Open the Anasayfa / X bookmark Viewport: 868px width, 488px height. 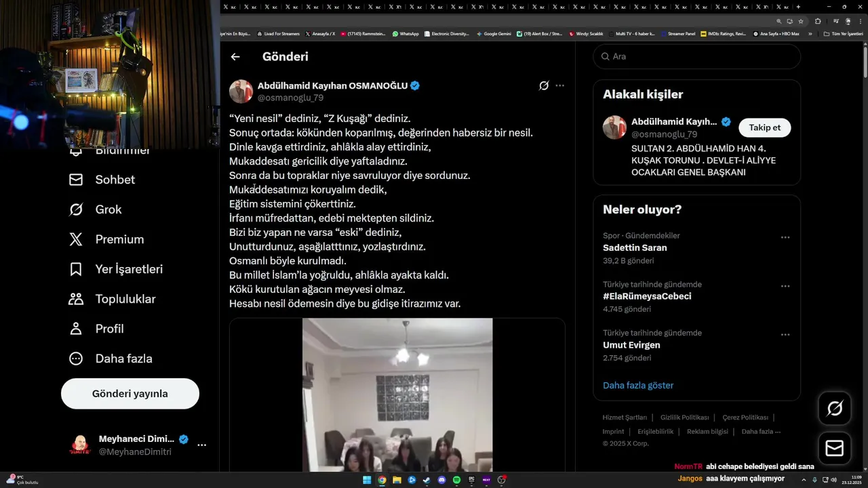coord(320,33)
